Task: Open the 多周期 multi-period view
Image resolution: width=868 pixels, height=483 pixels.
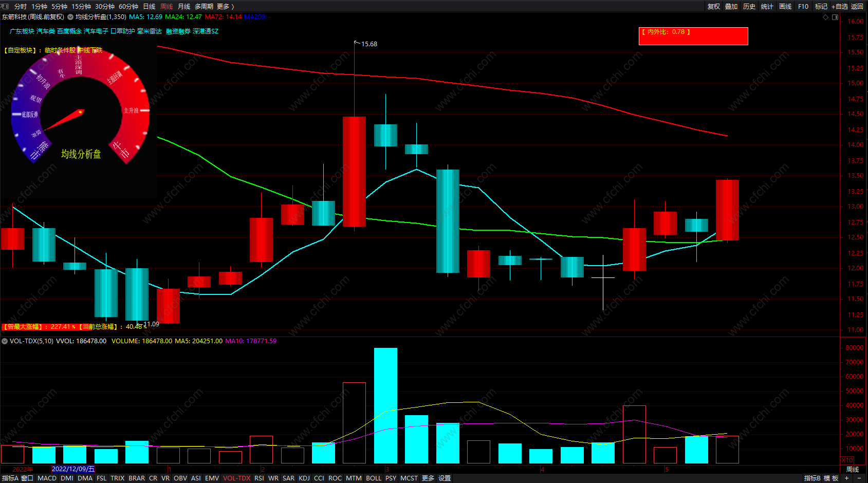Action: [x=204, y=6]
